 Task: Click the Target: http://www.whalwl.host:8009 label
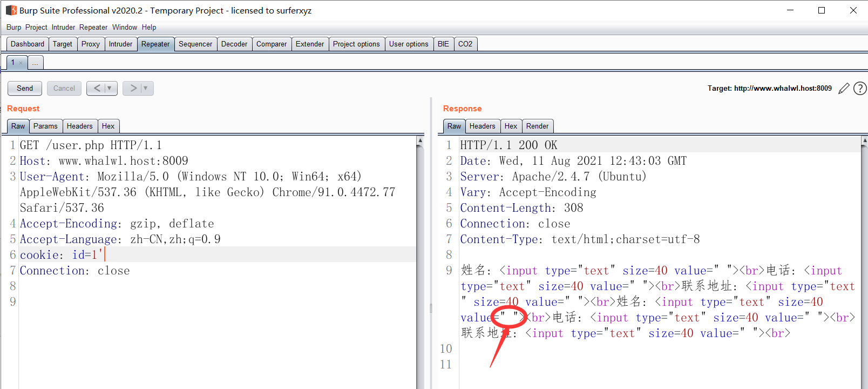(770, 88)
